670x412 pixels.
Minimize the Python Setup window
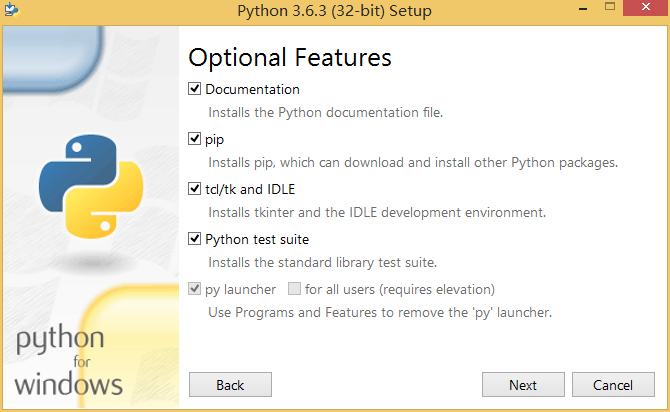point(583,8)
